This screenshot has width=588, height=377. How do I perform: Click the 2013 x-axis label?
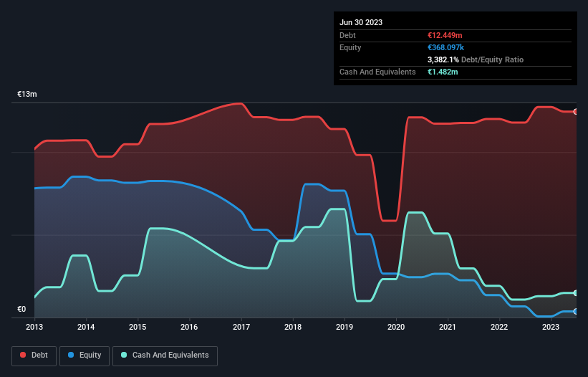34,327
